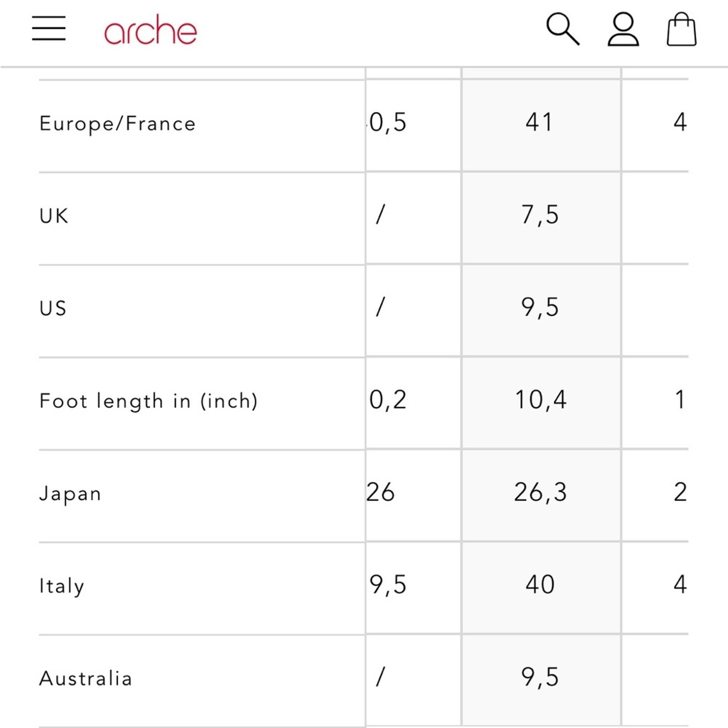This screenshot has height=728, width=728.
Task: Click the Foot length in (inch) label
Action: click(148, 401)
